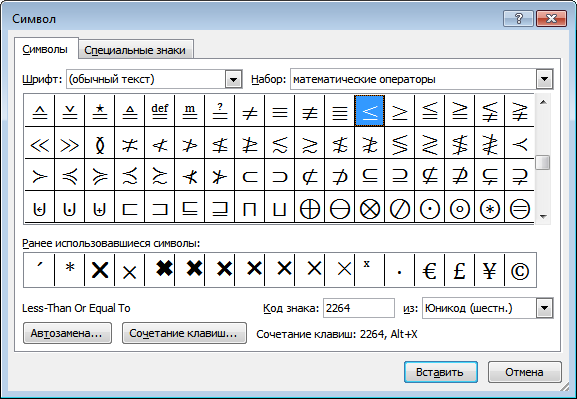Open the Юникод (шестн.) encoding dropdown

[545, 308]
